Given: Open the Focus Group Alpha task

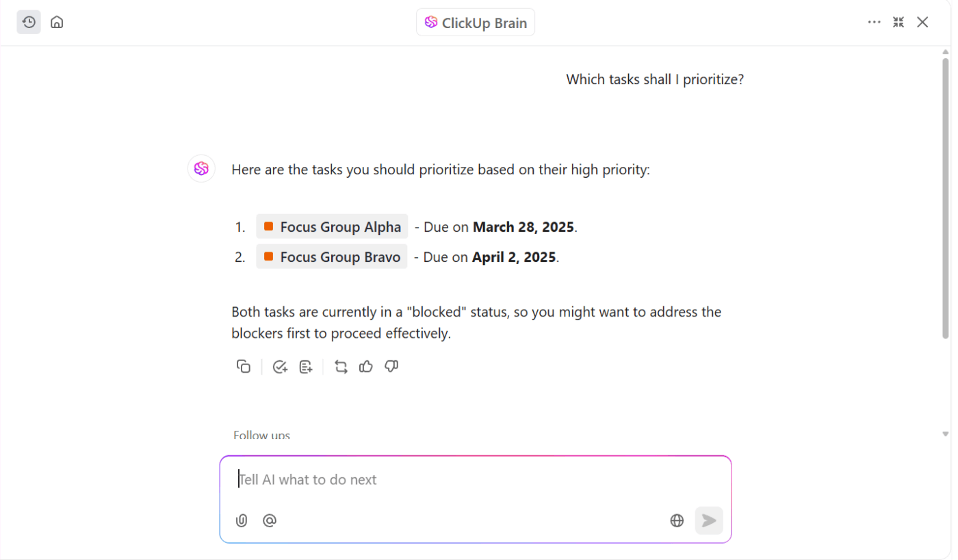Looking at the screenshot, I should coord(333,227).
